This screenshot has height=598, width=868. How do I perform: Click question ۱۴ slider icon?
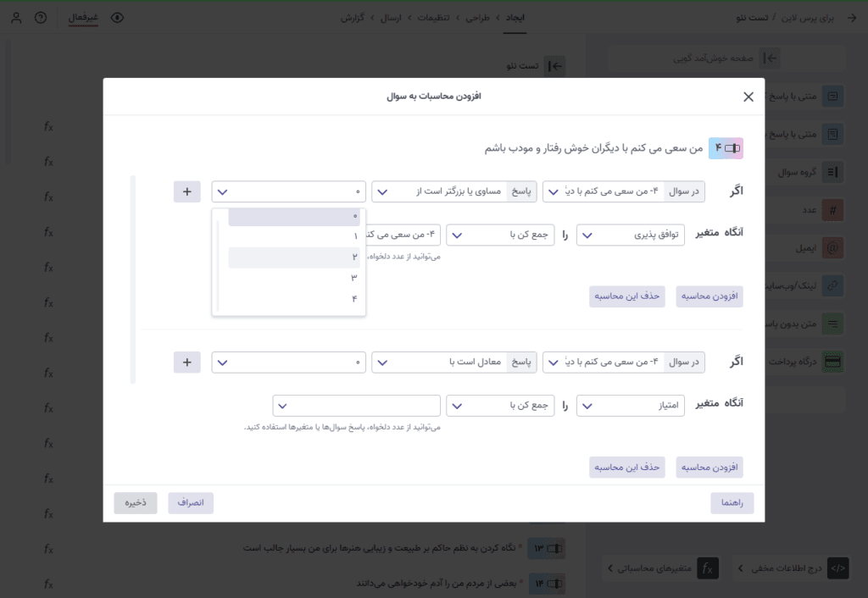click(x=547, y=584)
